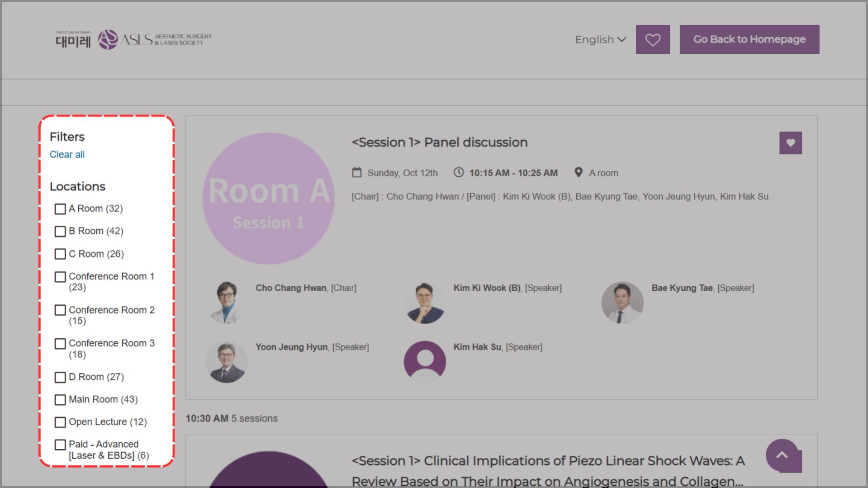Open the Session 1 Panel discussion title
Viewport: 868px width, 488px height.
(439, 142)
